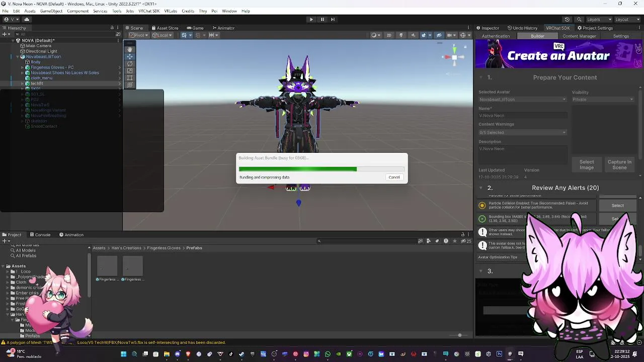
Task: Open the Visibility Private dropdown
Action: coord(603,100)
